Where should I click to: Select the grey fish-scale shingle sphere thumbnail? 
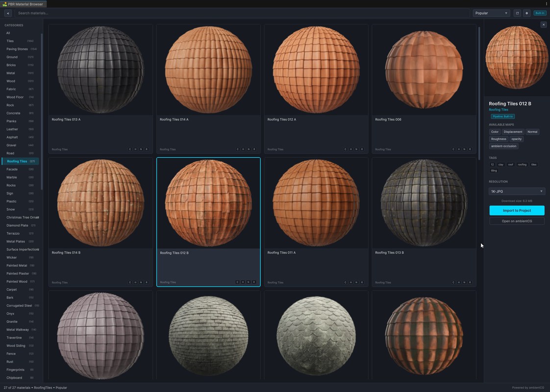point(316,336)
